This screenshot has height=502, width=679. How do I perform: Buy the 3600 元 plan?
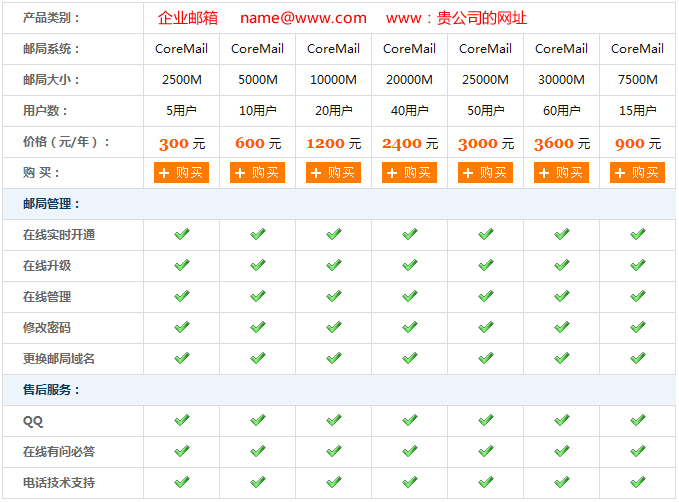[x=561, y=173]
